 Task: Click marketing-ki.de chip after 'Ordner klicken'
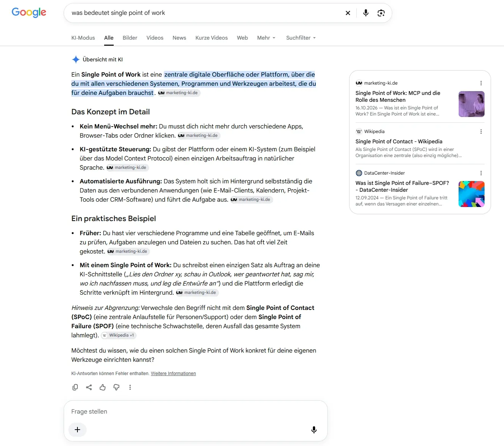199,136
